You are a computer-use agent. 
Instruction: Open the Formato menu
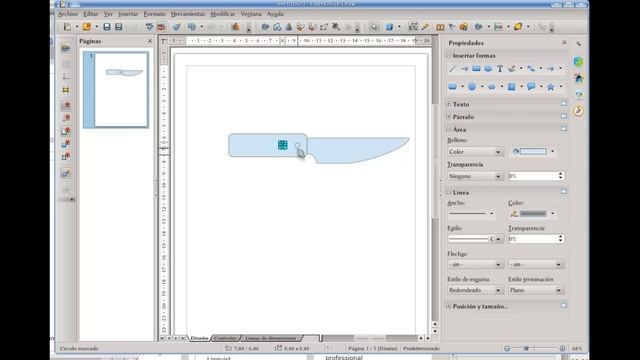tap(154, 14)
